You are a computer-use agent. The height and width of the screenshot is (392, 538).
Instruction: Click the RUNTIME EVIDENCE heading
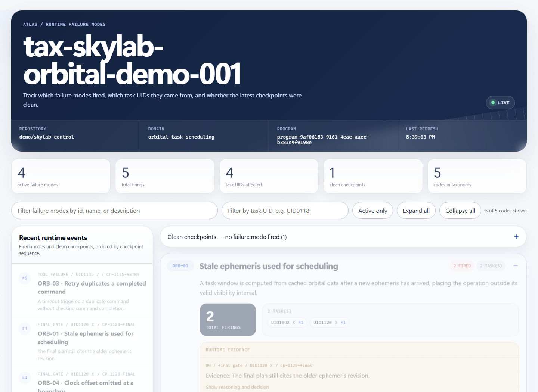228,350
